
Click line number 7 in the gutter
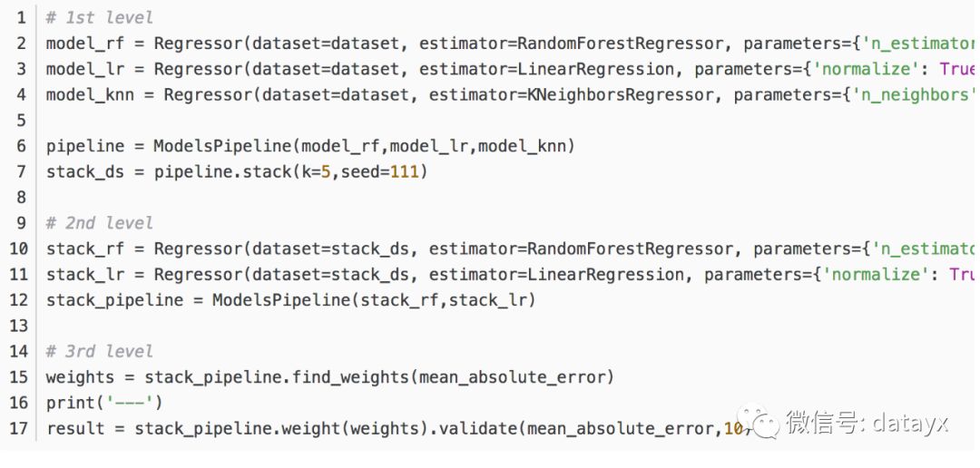(x=21, y=171)
